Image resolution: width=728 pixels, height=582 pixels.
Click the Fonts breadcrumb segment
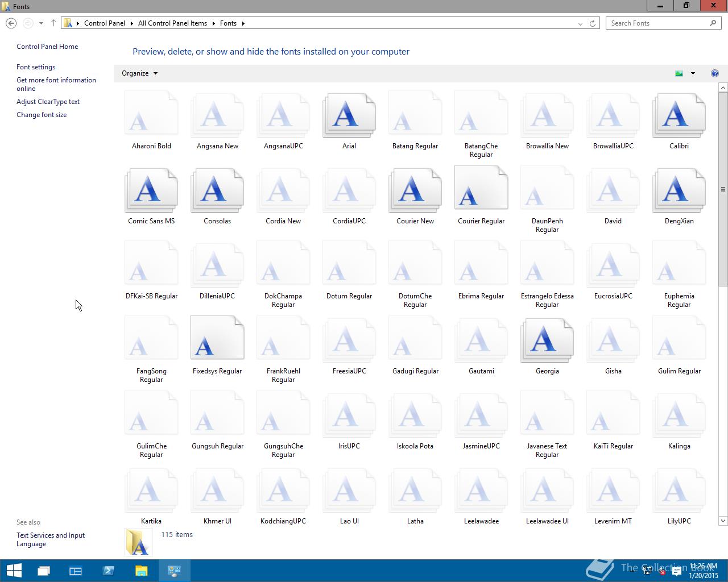[228, 23]
